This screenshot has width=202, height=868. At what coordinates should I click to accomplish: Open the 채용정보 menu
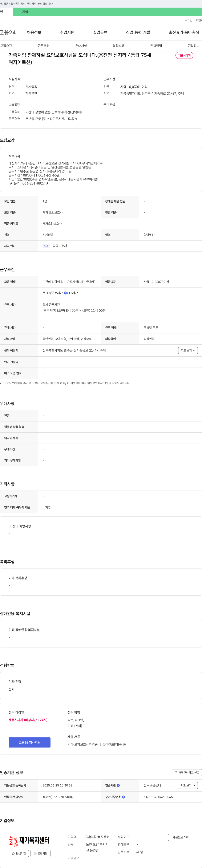point(34,32)
